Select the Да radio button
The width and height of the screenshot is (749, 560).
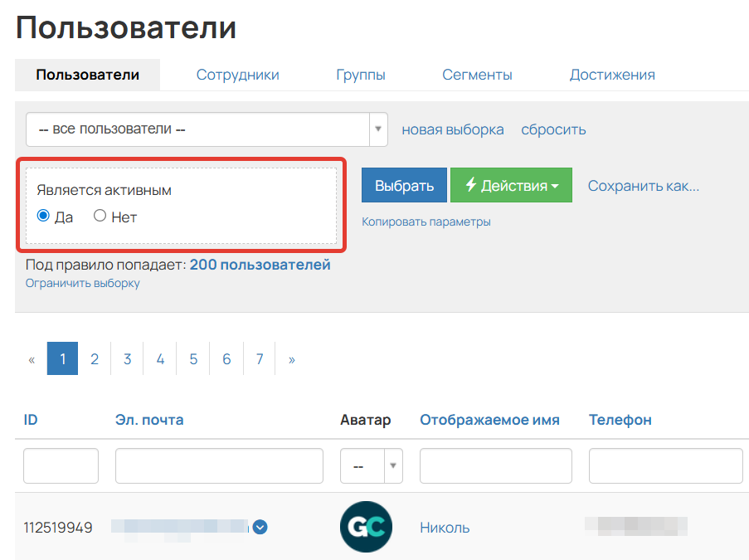click(x=43, y=217)
